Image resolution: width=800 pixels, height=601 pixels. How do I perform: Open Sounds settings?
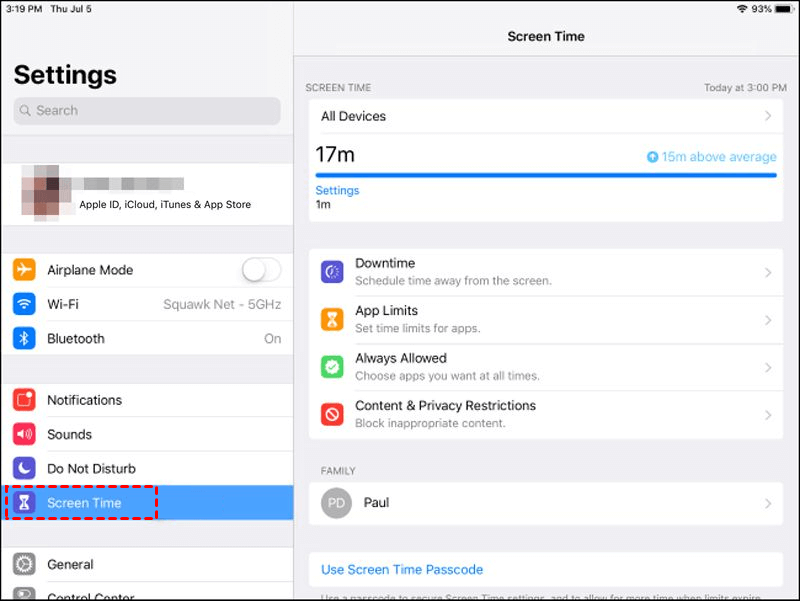(x=147, y=434)
